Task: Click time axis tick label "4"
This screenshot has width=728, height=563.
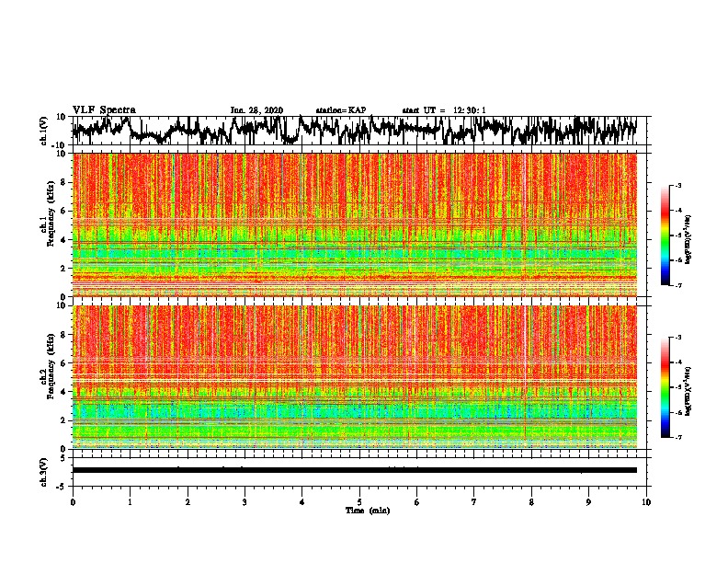Action: tap(302, 502)
